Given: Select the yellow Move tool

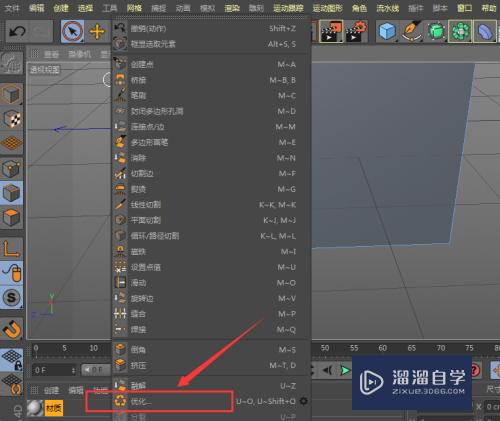Looking at the screenshot, I should point(97,32).
